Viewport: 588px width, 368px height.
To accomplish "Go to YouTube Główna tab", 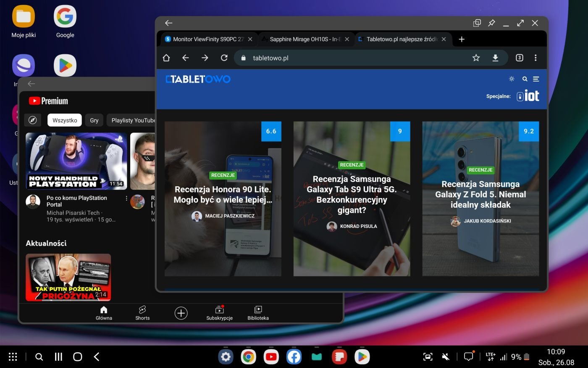I will pyautogui.click(x=104, y=313).
